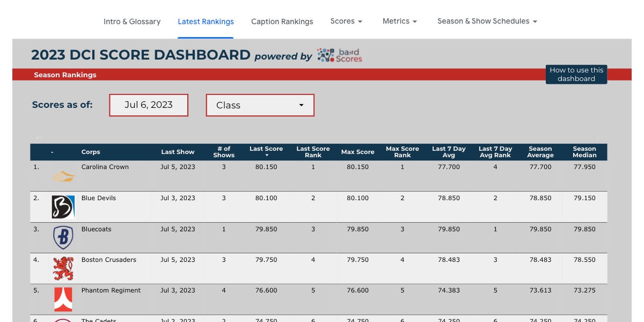Expand the Metrics menu

(x=400, y=21)
